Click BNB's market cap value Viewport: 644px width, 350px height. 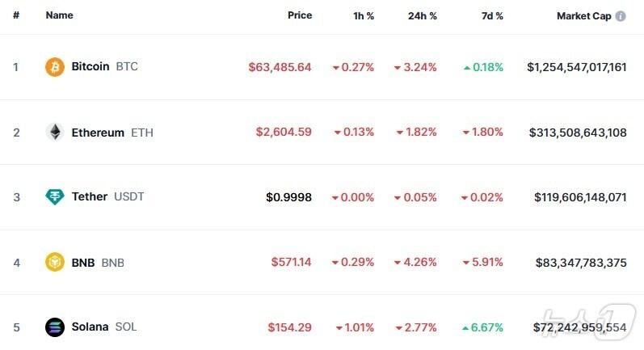580,263
